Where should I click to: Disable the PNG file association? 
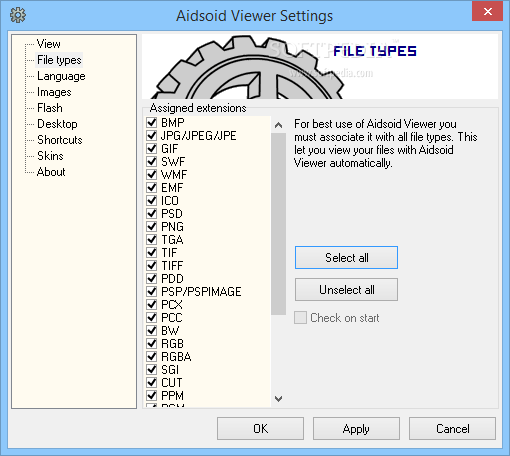point(152,226)
